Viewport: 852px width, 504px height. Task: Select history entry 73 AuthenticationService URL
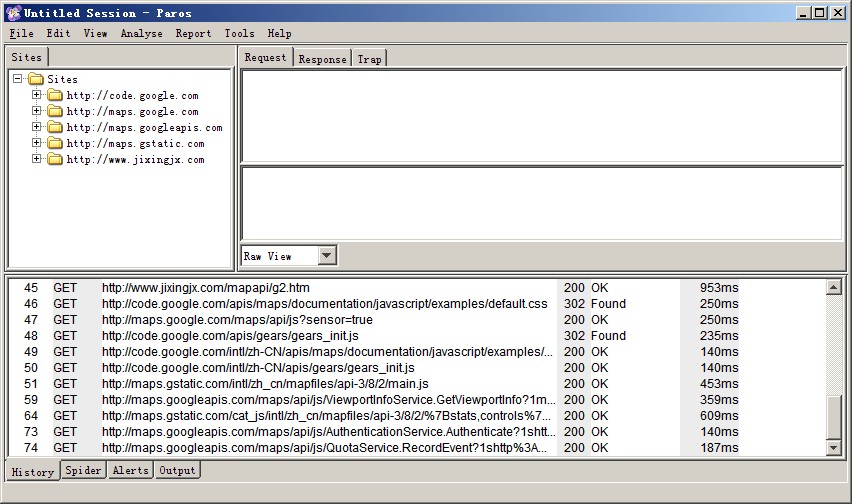(x=329, y=432)
